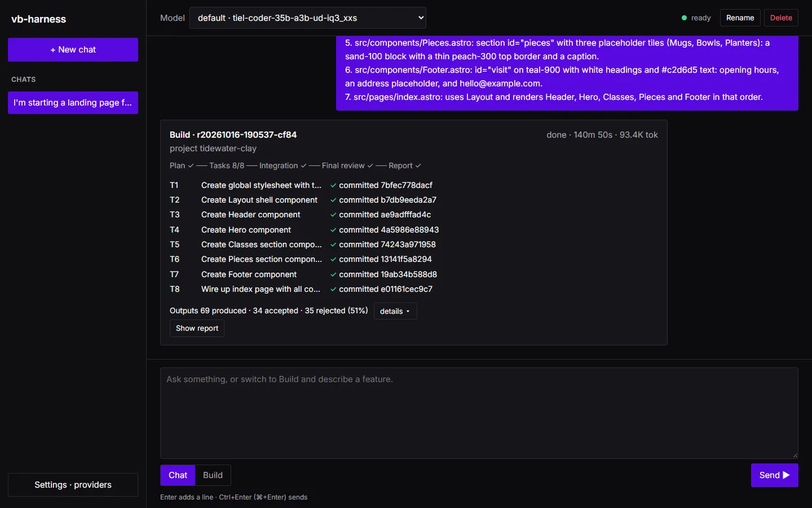Image resolution: width=812 pixels, height=508 pixels.
Task: Open Settings · providers
Action: [73, 485]
